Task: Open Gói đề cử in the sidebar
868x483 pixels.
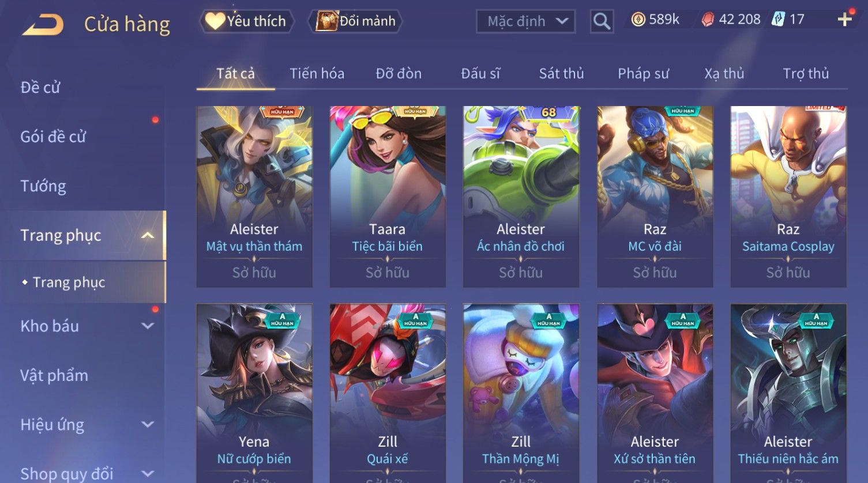Action: click(x=53, y=137)
